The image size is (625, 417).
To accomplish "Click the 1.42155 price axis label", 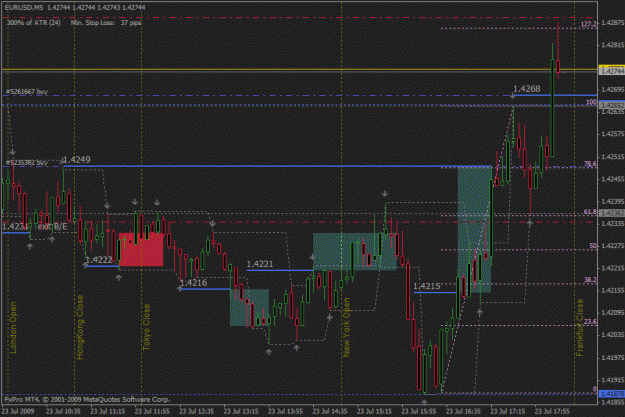I will (x=612, y=291).
